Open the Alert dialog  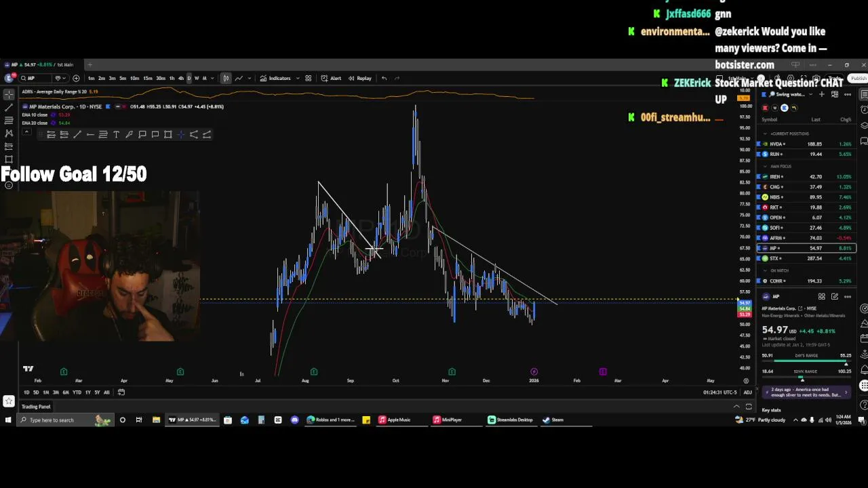point(331,78)
